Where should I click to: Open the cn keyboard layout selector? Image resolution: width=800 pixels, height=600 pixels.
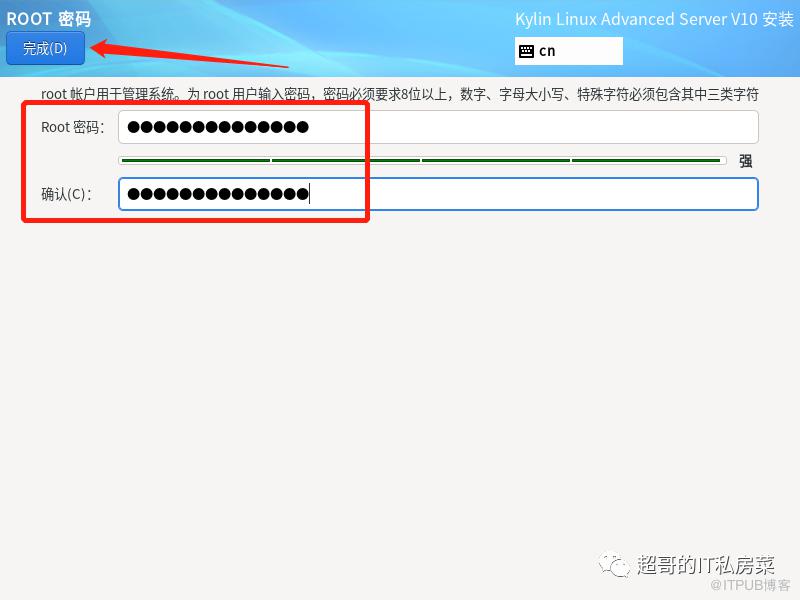click(x=568, y=51)
